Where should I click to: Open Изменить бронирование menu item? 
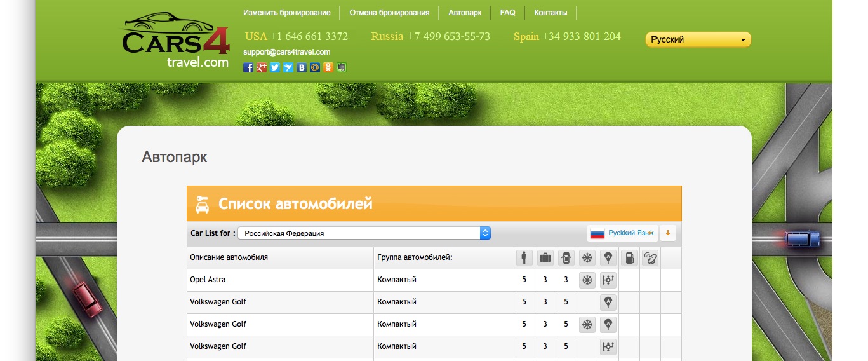(287, 13)
